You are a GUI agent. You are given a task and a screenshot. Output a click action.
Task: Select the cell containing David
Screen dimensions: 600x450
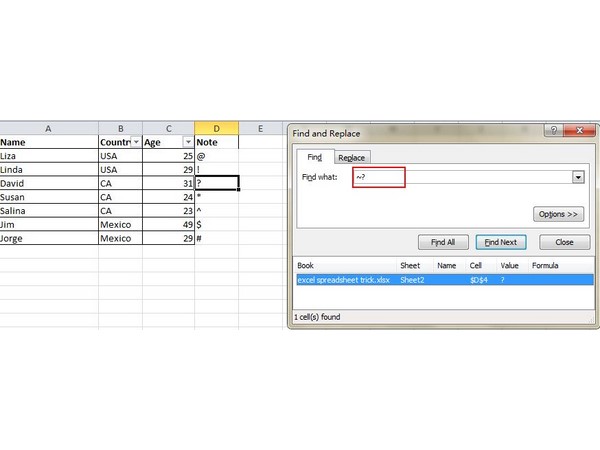click(49, 184)
